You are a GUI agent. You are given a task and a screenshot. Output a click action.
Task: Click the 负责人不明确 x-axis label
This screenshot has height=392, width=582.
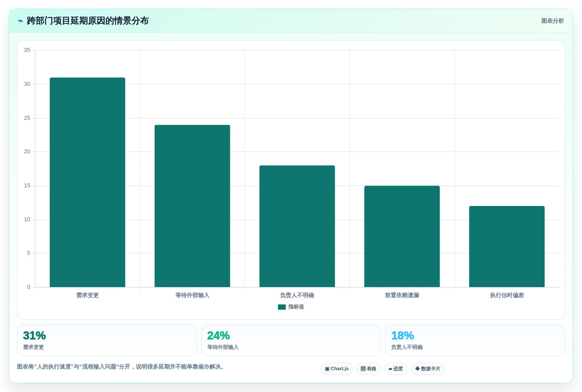click(297, 295)
